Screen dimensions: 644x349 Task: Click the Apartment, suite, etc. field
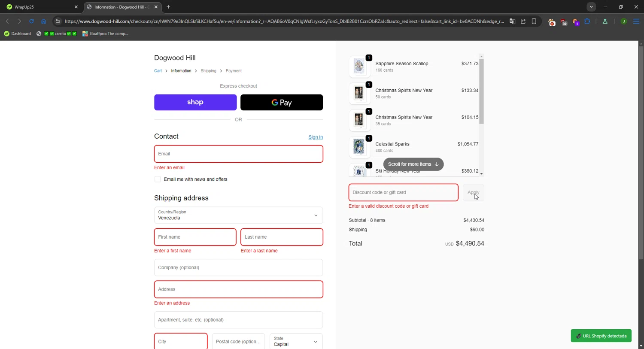[x=238, y=320]
